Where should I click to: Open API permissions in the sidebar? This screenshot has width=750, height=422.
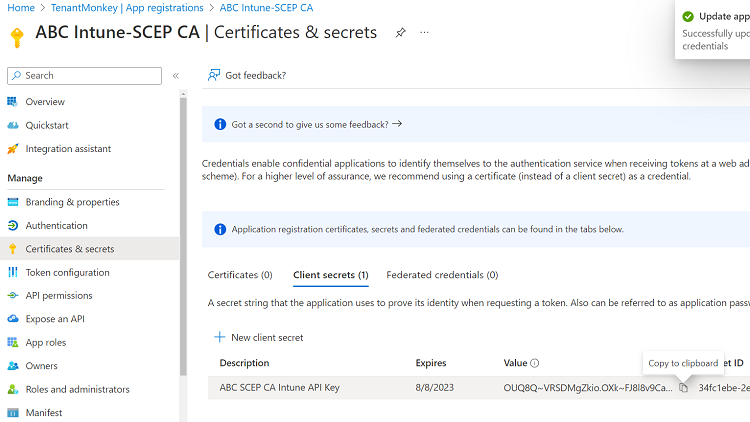(x=59, y=295)
